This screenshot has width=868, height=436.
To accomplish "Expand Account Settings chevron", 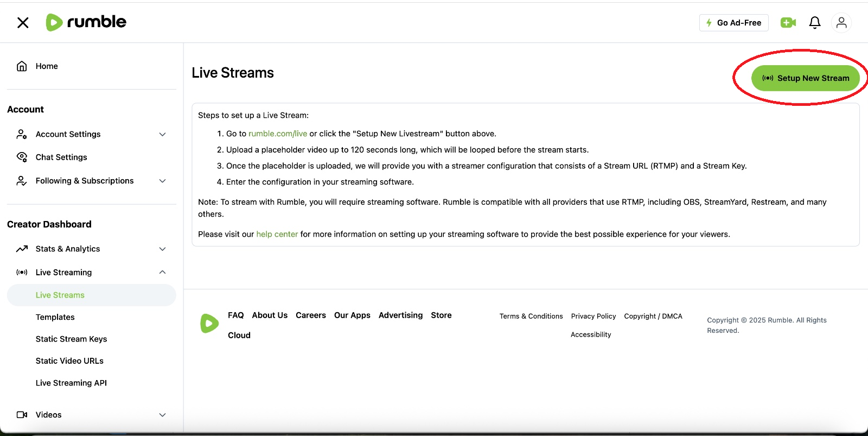I will [x=162, y=134].
